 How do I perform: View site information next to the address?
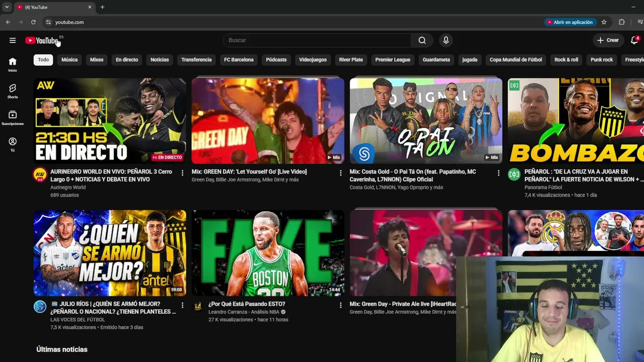[48, 22]
